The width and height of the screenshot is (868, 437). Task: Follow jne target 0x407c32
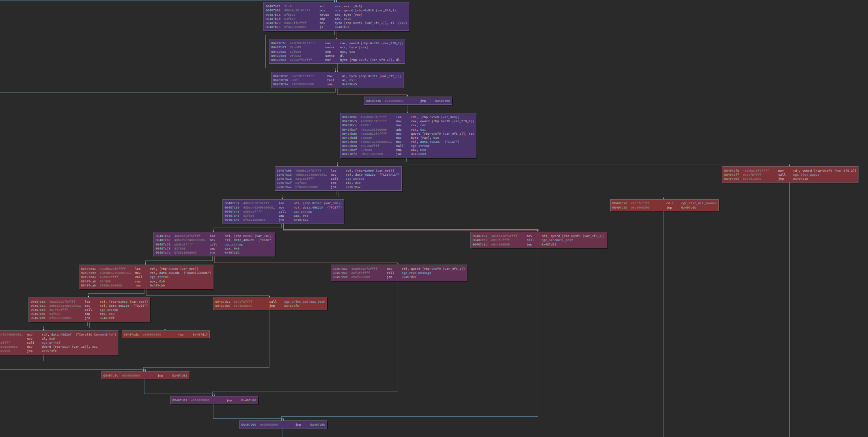coord(353,187)
